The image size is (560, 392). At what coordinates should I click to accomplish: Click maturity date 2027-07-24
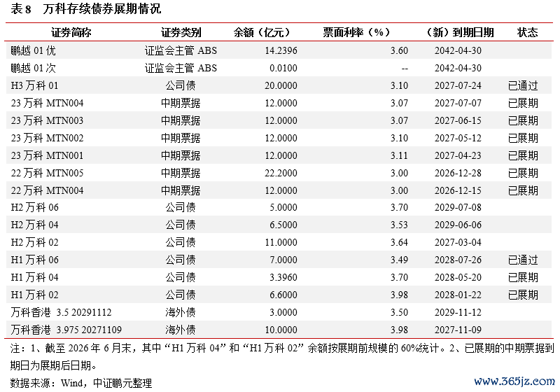458,85
